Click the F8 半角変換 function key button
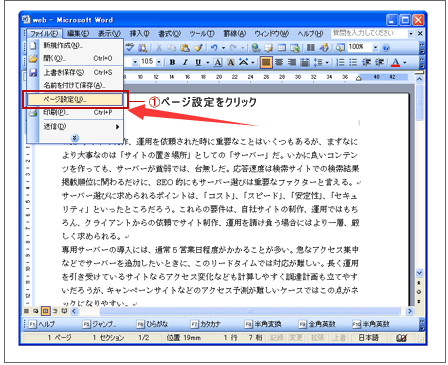The width and height of the screenshot is (448, 365). click(x=263, y=324)
